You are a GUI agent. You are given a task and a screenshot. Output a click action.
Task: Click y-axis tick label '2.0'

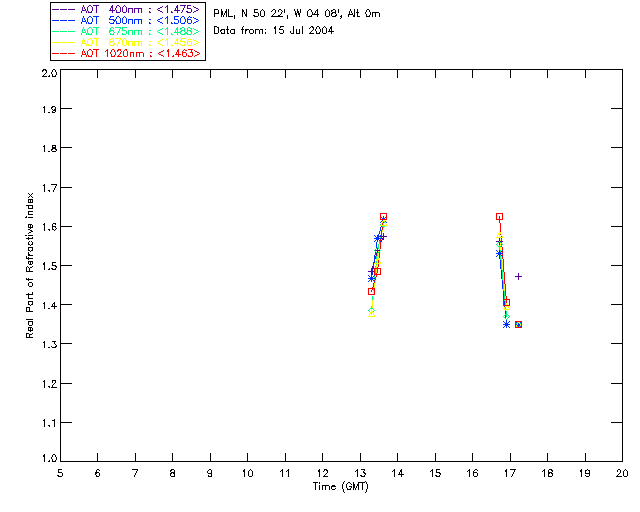click(49, 73)
